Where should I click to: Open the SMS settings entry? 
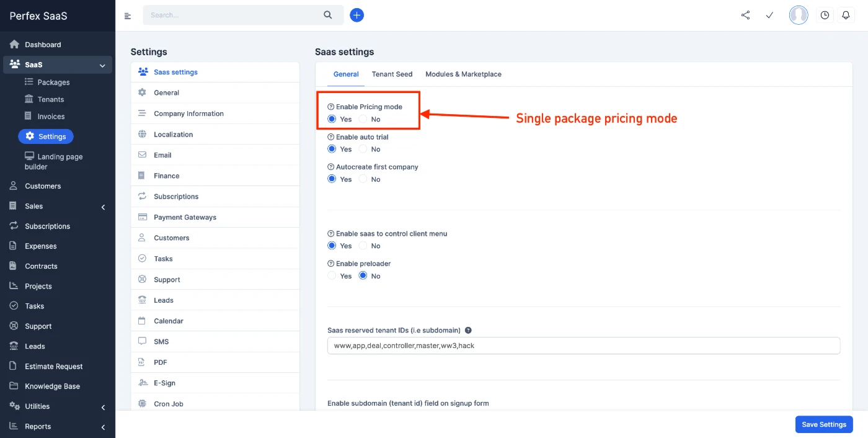click(x=215, y=342)
